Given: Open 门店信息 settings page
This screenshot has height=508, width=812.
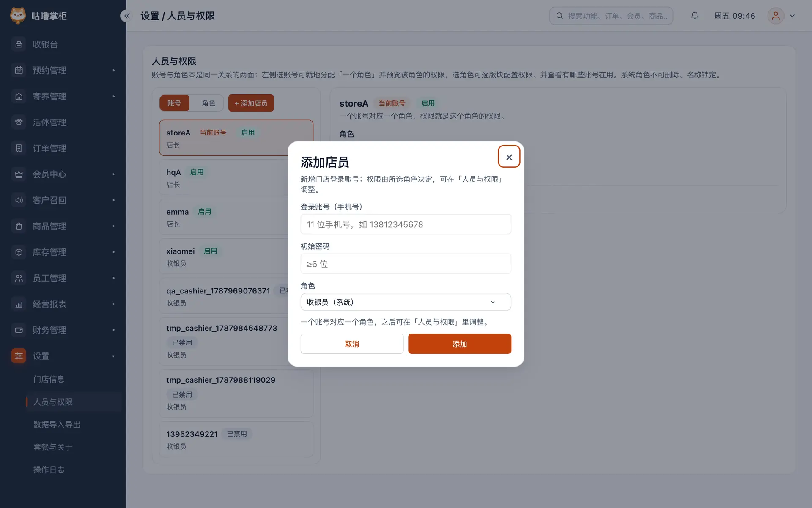Looking at the screenshot, I should pyautogui.click(x=49, y=379).
